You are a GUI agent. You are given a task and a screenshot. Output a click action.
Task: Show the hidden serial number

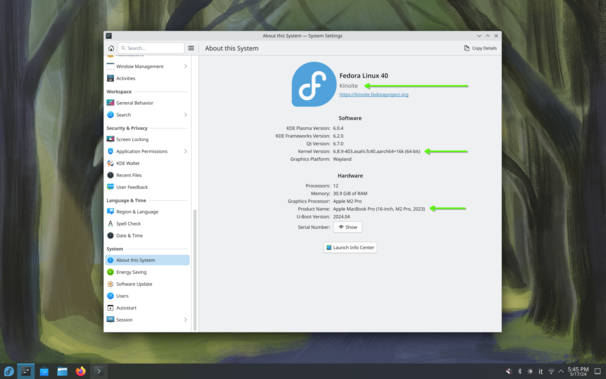click(x=348, y=227)
